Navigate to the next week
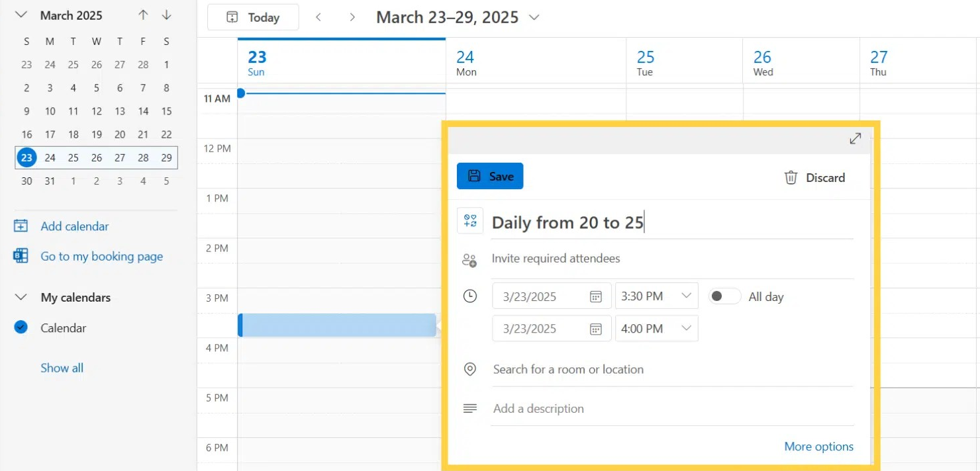This screenshot has width=980, height=471. pos(352,17)
